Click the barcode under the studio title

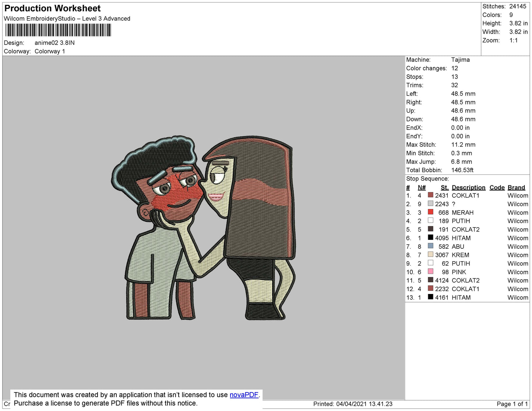click(58, 30)
